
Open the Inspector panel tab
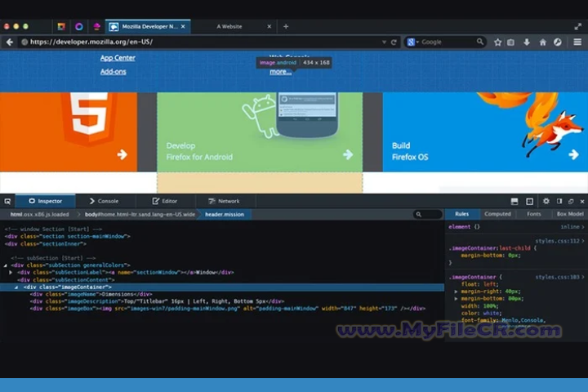coord(46,202)
